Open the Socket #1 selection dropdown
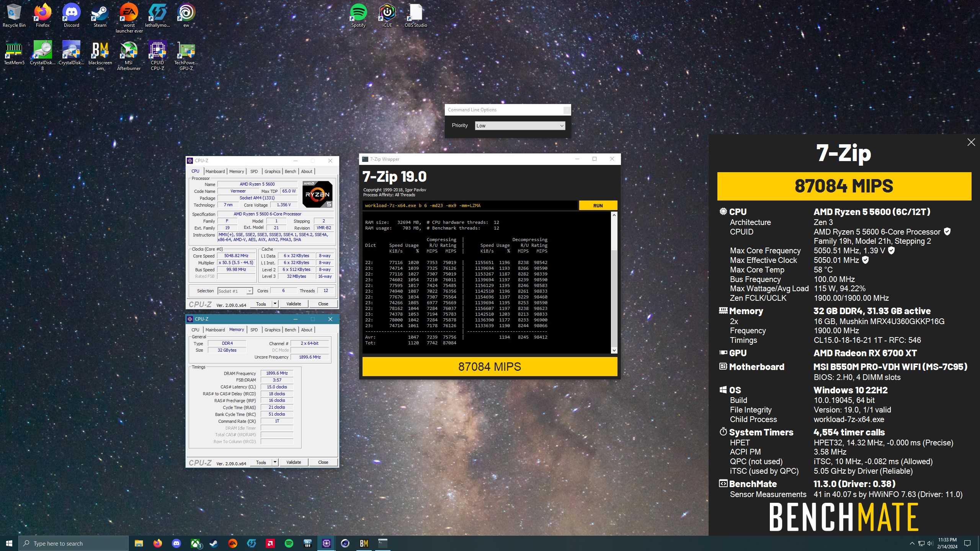Screen dimensions: 980x551 point(235,291)
